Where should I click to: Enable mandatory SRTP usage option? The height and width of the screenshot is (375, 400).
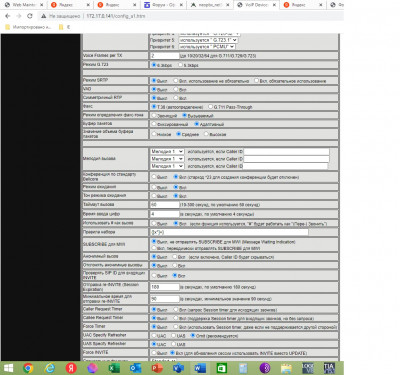click(x=256, y=81)
